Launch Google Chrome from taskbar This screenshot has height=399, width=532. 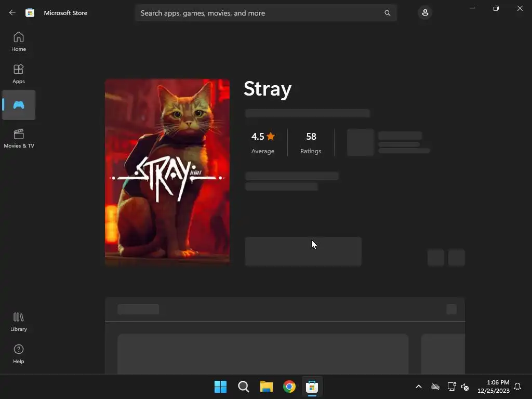tap(289, 387)
